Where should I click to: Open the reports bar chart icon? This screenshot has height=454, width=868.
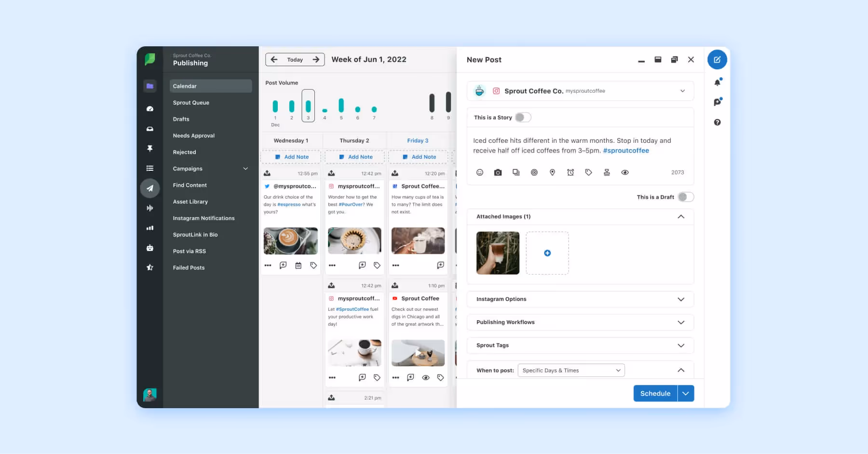pyautogui.click(x=150, y=228)
